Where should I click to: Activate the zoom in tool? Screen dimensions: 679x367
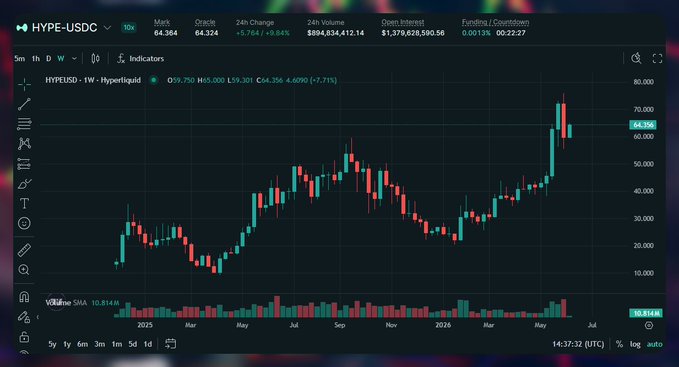[x=24, y=270]
